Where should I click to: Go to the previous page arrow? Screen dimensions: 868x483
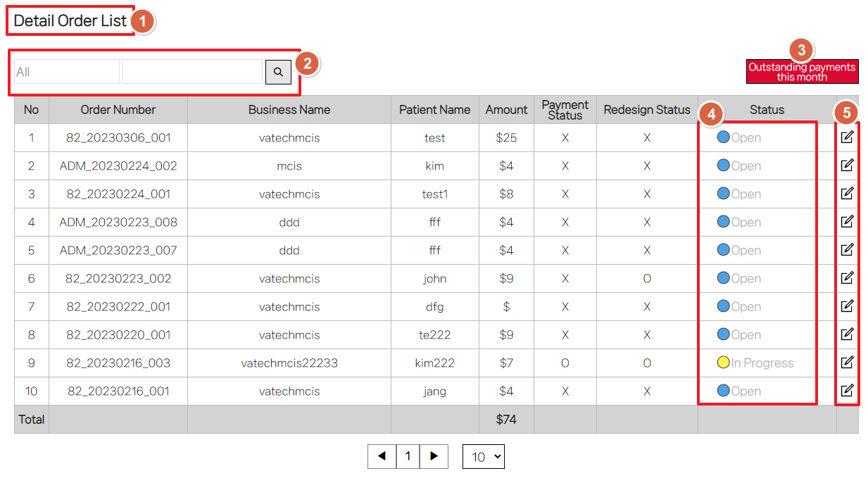click(x=382, y=456)
